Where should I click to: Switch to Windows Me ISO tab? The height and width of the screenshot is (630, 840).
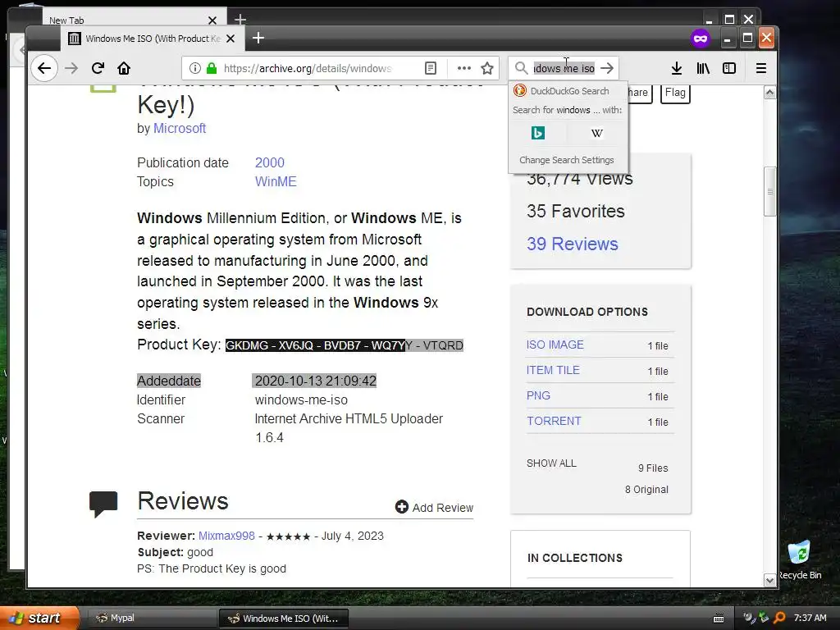(152, 39)
